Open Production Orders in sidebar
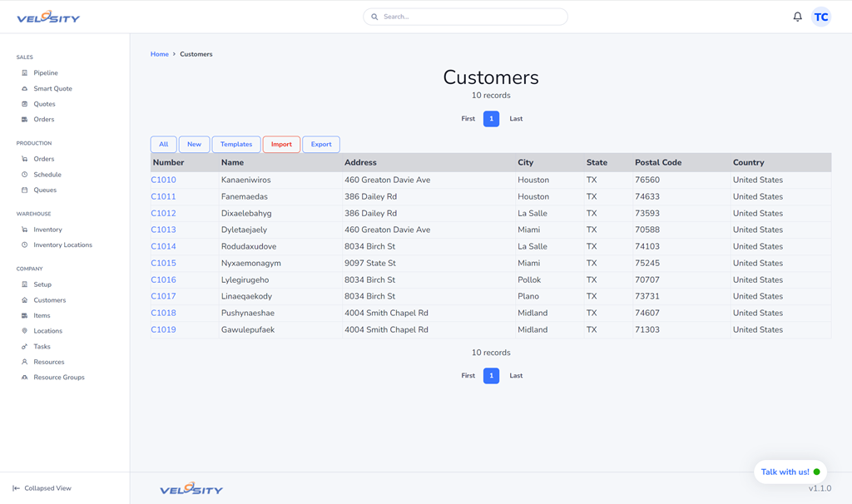 [43, 159]
